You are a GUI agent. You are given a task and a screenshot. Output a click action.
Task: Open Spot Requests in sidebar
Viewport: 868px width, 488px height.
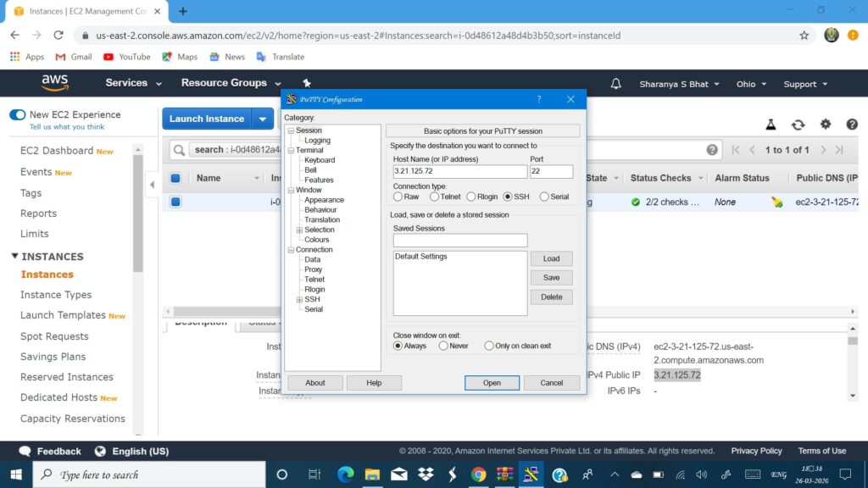(54, 336)
